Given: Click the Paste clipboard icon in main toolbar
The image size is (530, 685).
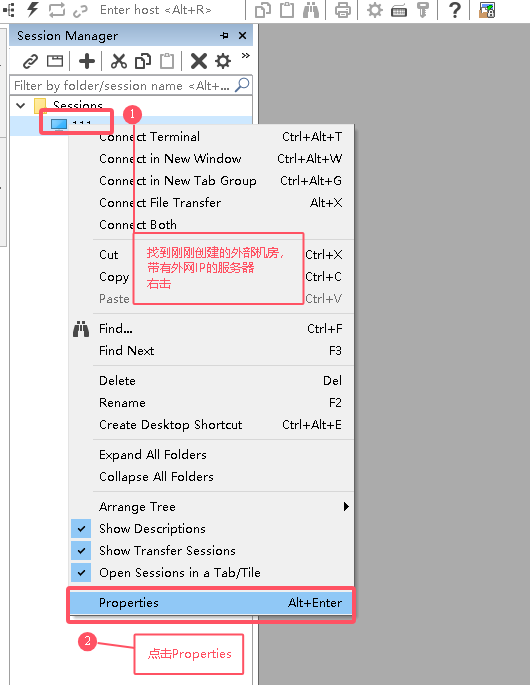Looking at the screenshot, I should tap(287, 10).
